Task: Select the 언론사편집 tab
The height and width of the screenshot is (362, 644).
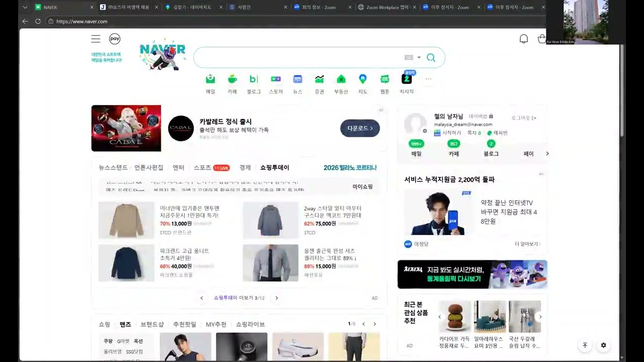Action: (x=148, y=167)
